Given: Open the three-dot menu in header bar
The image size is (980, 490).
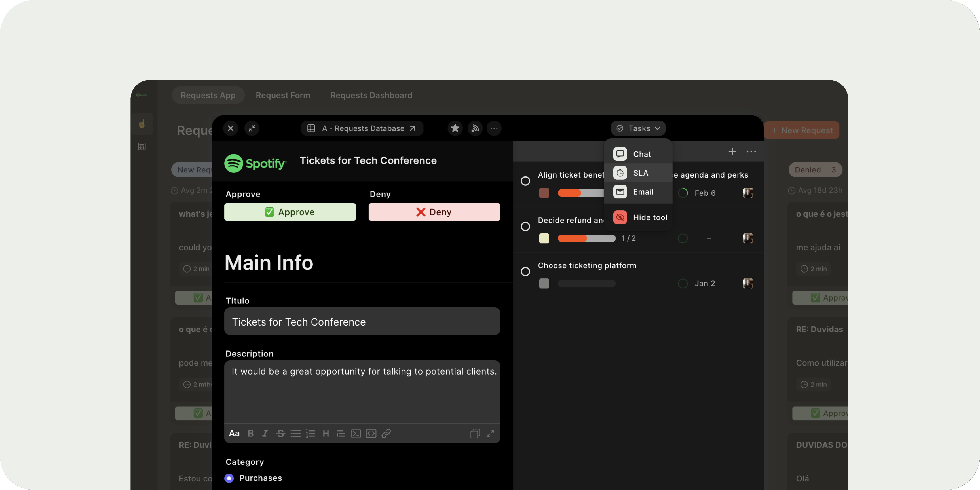Looking at the screenshot, I should click(x=494, y=128).
